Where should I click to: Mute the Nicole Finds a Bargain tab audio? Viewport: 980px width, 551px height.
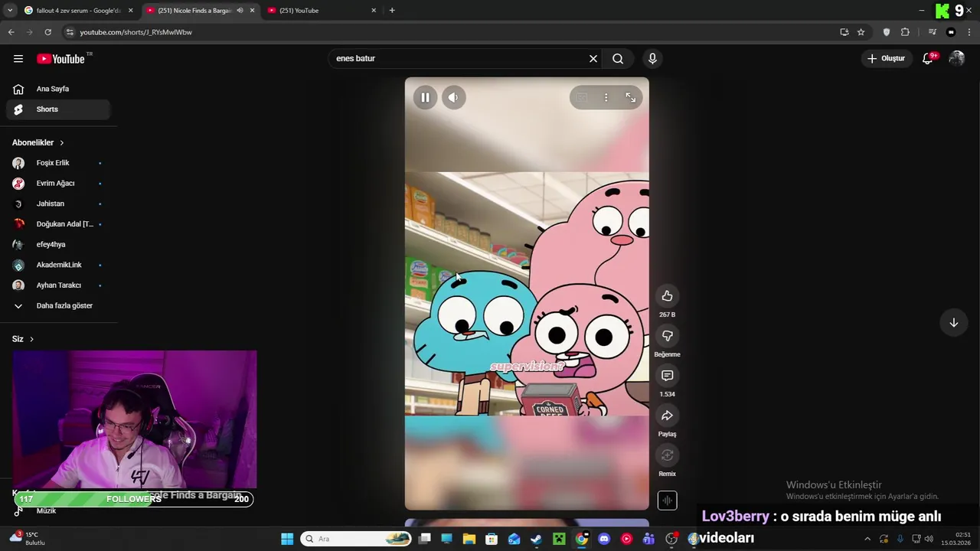click(x=240, y=11)
